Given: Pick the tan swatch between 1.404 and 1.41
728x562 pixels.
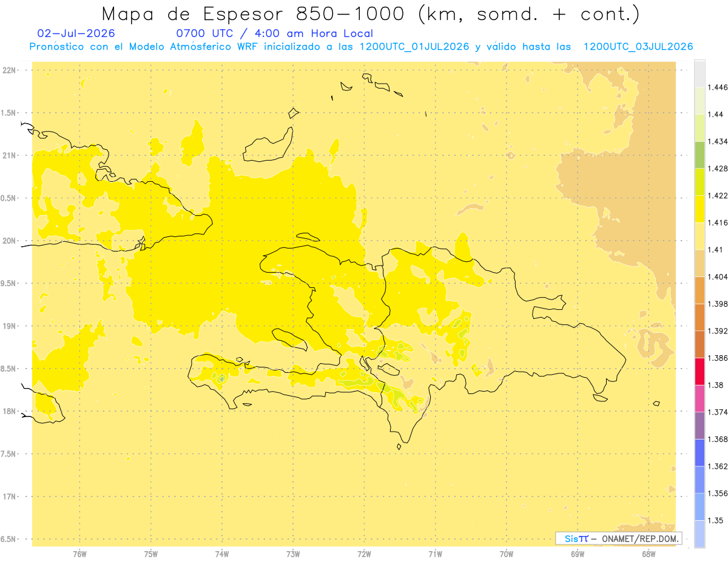Looking at the screenshot, I should (699, 263).
